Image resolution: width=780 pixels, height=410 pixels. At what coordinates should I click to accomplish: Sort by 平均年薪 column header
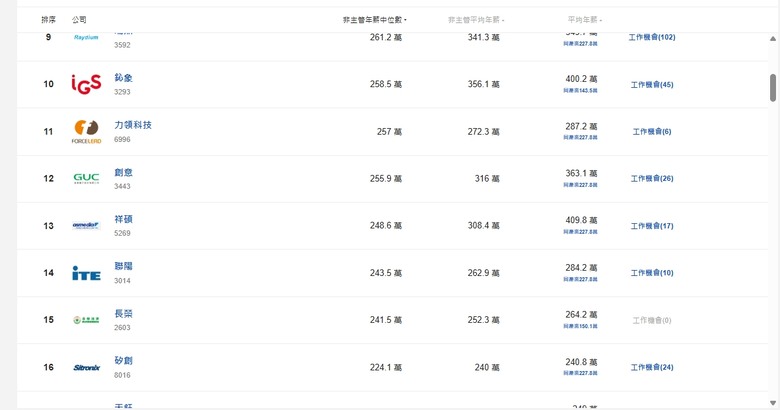click(x=585, y=20)
